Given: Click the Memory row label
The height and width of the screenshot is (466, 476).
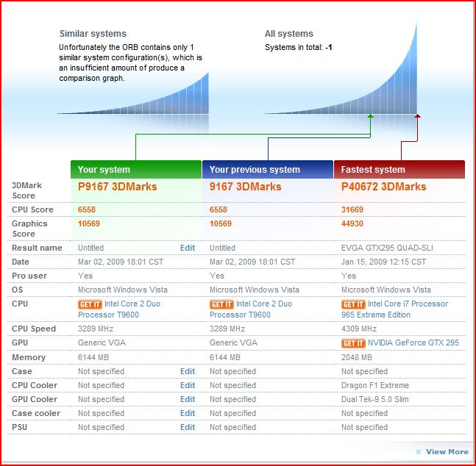Looking at the screenshot, I should click(29, 357).
